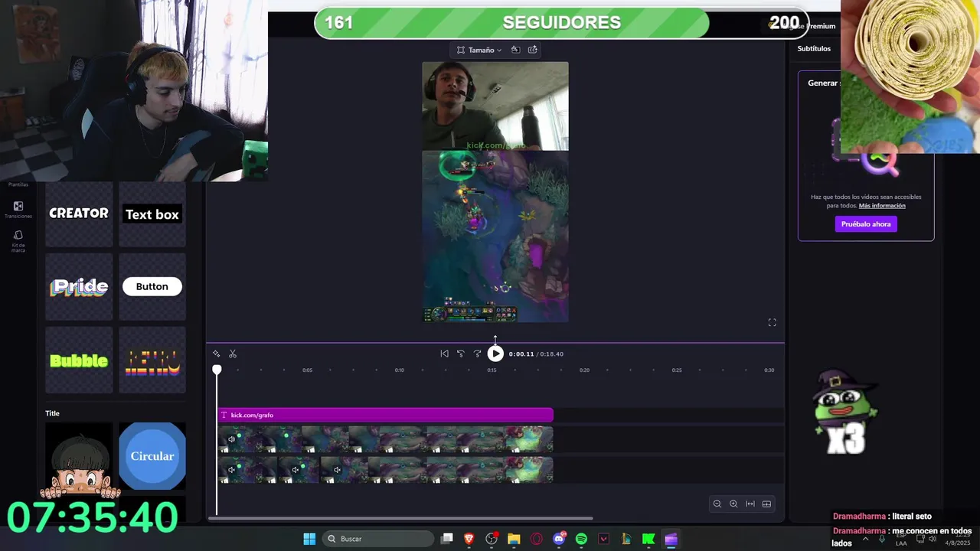Switch to the Subtítulos tab

point(814,48)
